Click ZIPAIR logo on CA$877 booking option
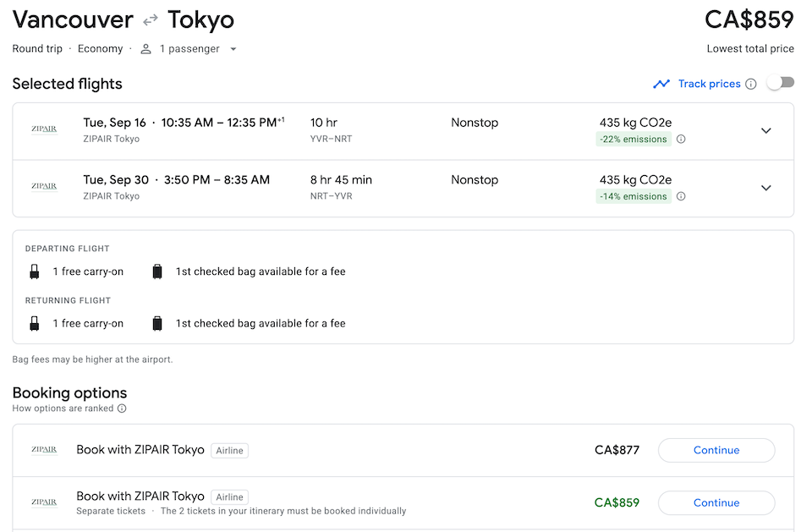 pyautogui.click(x=44, y=450)
